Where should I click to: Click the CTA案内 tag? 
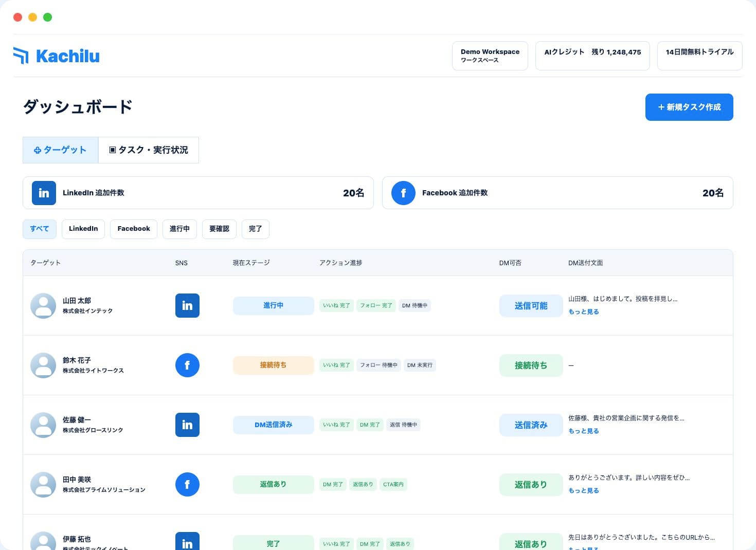(x=393, y=484)
